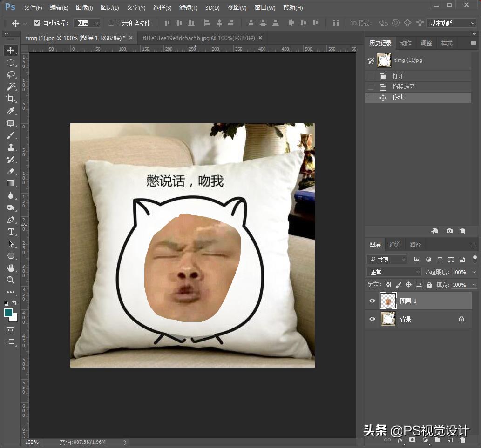481x448 pixels.
Task: Select the Magic Wand tool
Action: pos(11,87)
